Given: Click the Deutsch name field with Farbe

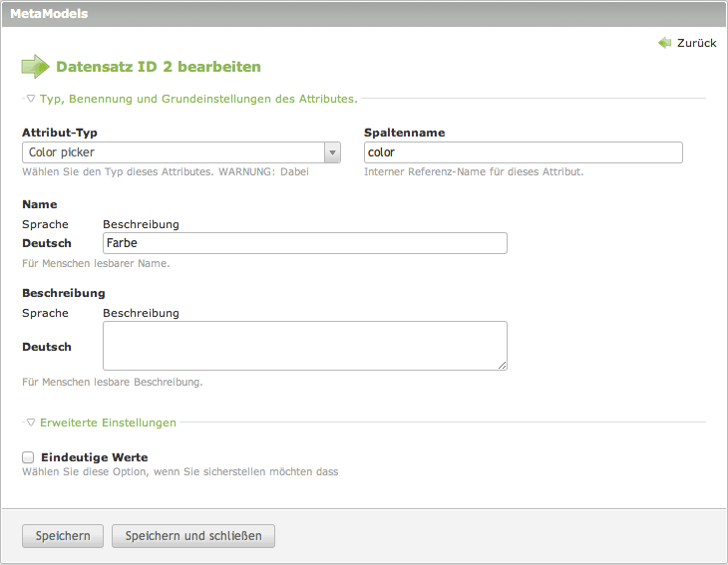Looking at the screenshot, I should click(304, 243).
